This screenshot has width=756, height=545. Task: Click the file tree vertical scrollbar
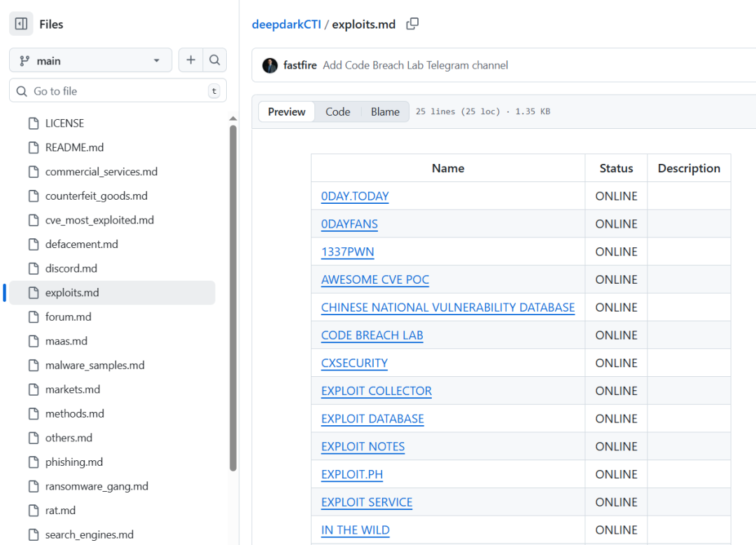pyautogui.click(x=233, y=298)
